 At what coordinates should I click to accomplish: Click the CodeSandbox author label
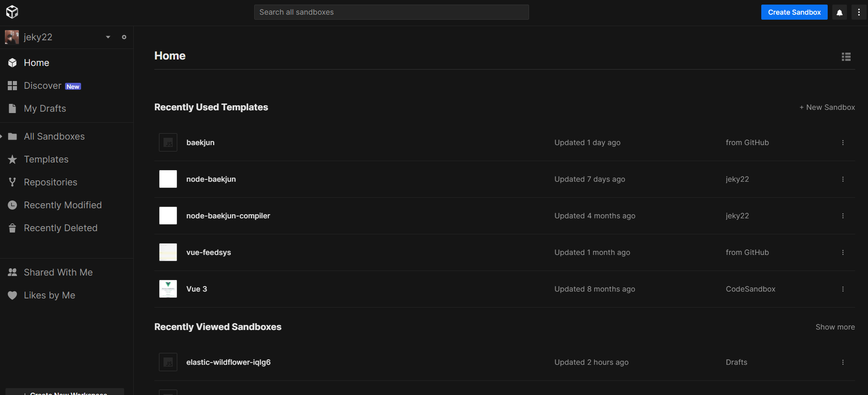pos(750,289)
